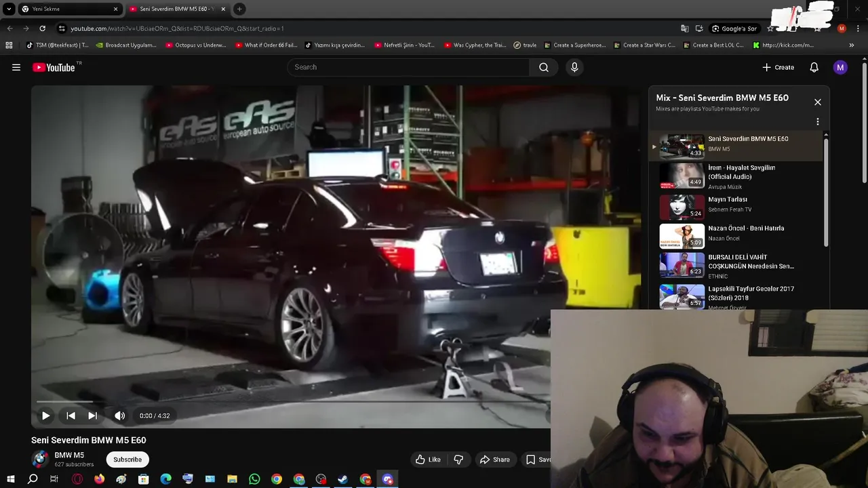Go to the YouTube home logo

(x=54, y=67)
